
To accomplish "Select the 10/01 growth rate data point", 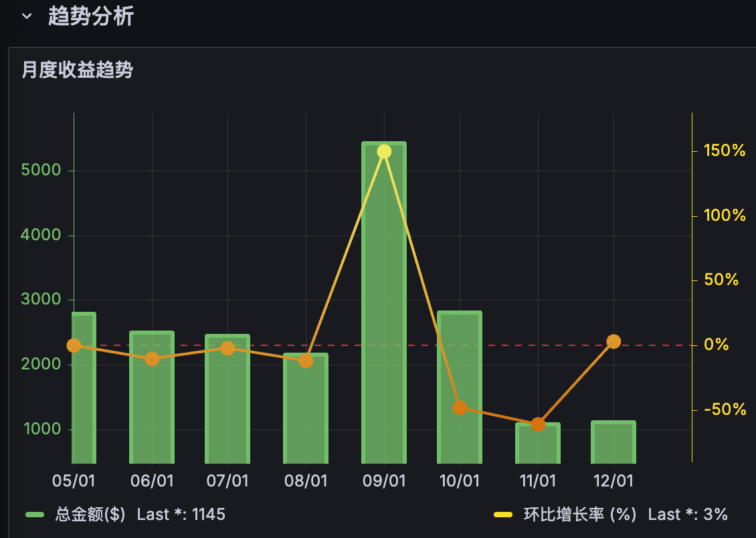I will click(x=460, y=408).
